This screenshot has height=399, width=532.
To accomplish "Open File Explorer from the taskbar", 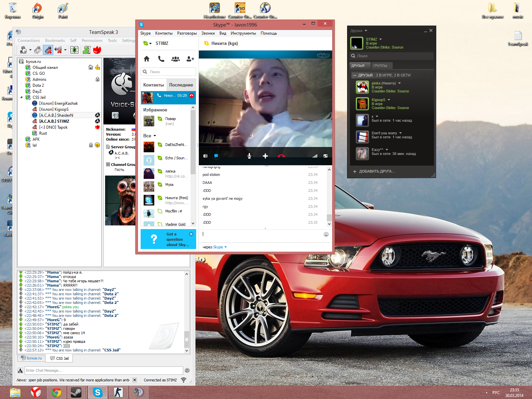I will pos(15,392).
